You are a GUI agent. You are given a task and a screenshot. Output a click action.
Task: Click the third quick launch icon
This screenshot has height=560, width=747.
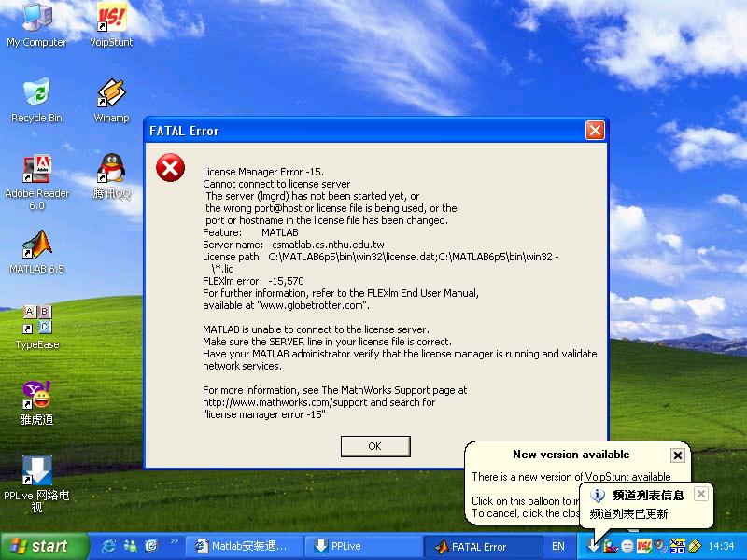tap(151, 546)
